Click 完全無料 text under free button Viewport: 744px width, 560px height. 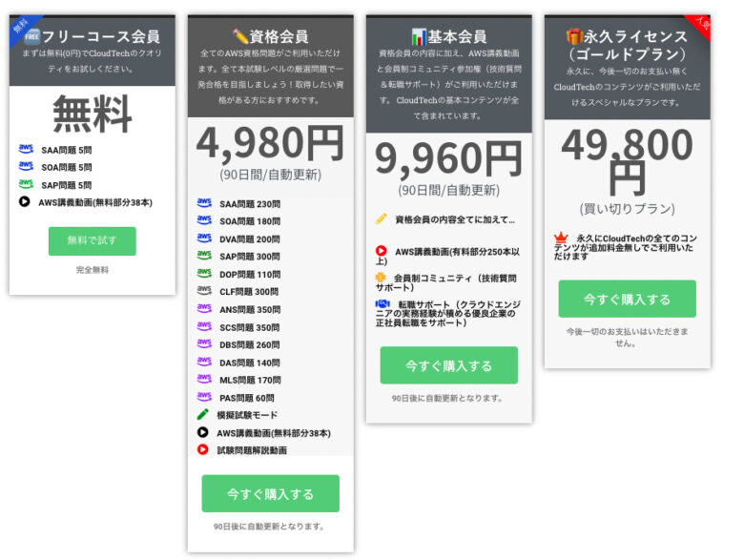(x=93, y=270)
